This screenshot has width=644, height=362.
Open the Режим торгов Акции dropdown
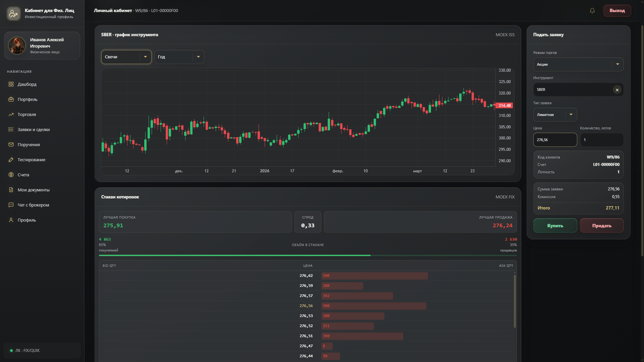coord(578,64)
